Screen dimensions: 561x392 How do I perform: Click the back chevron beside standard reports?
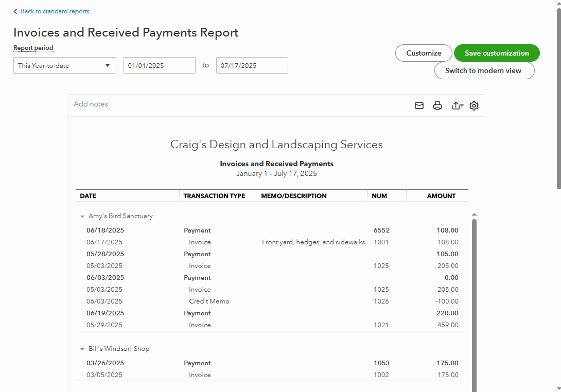(15, 11)
